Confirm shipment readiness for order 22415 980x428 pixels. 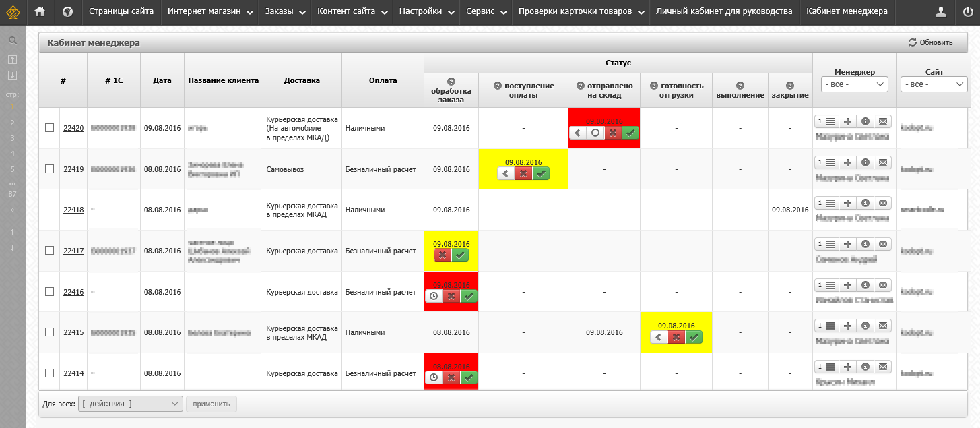pos(694,336)
